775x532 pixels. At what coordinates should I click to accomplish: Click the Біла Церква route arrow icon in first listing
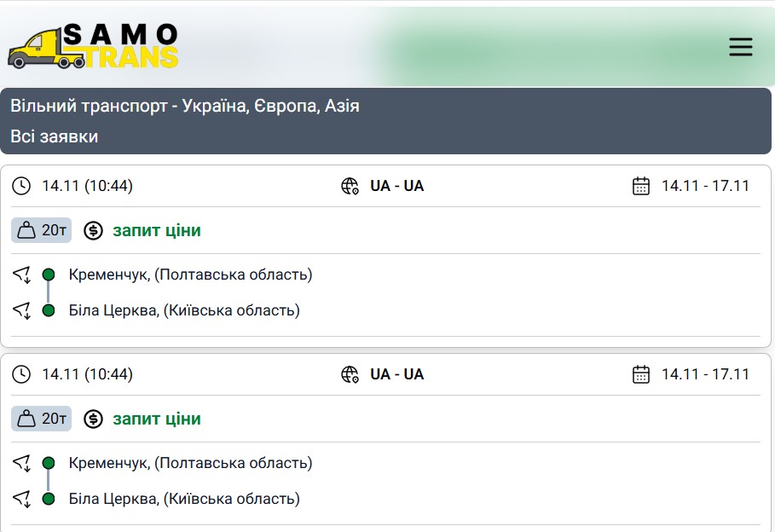[21, 310]
